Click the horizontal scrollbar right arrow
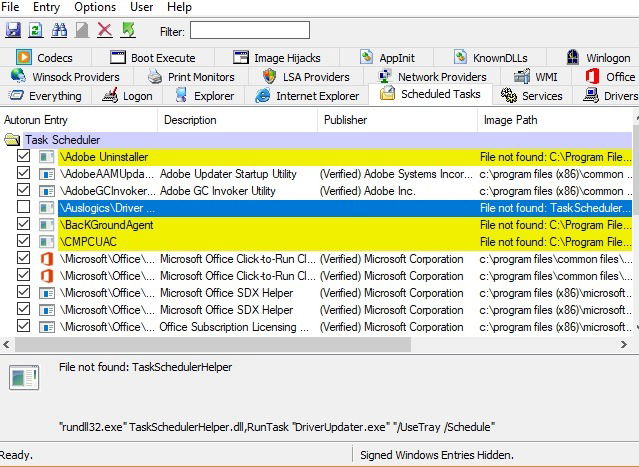The width and height of the screenshot is (639, 467). 624,345
